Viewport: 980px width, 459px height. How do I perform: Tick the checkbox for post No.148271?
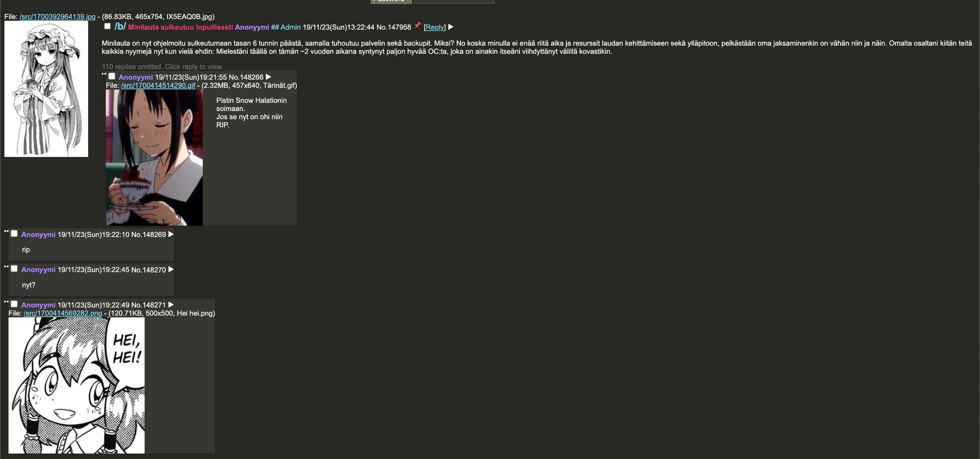[14, 304]
